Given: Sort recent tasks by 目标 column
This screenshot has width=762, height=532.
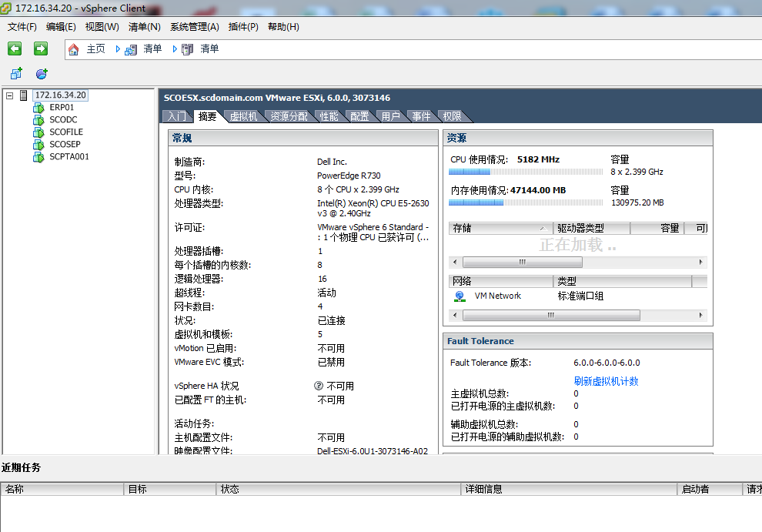Looking at the screenshot, I should pos(170,489).
